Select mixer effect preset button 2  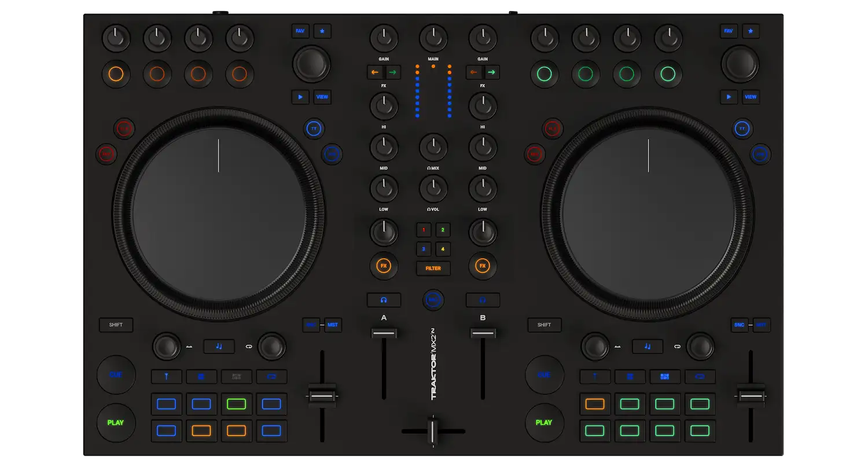443,230
